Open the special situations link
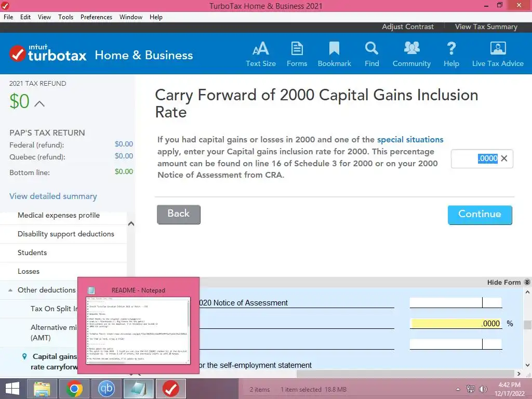The width and height of the screenshot is (532, 399). 410,139
